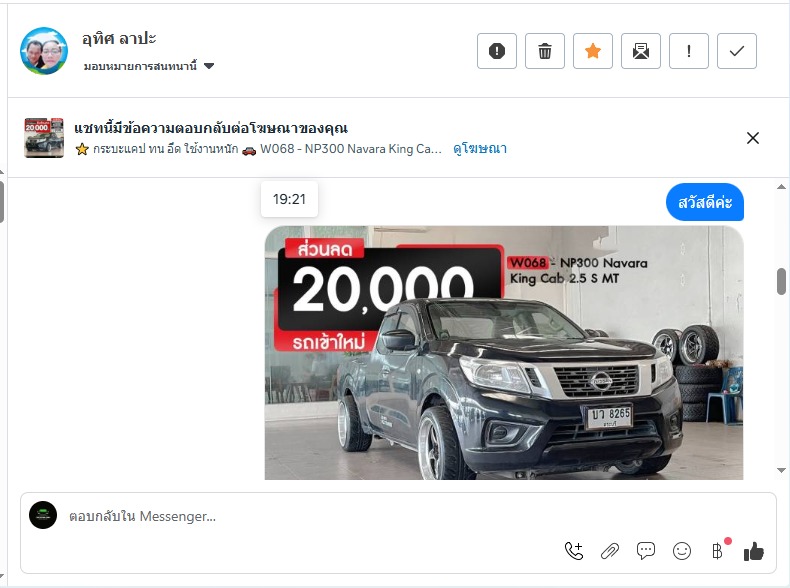Open the assign conversation dropdown
Viewport: 790px width, 588px height.
click(149, 66)
